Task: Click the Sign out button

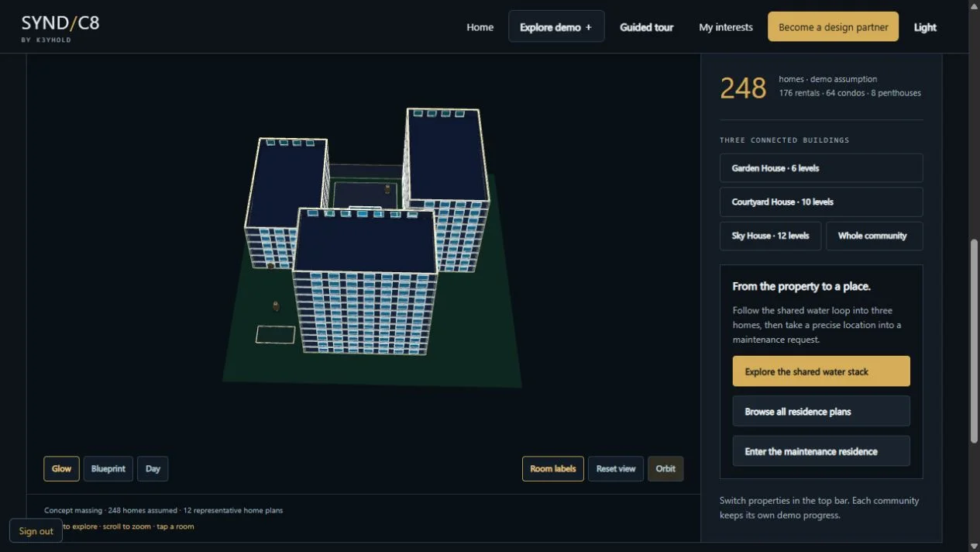Action: pyautogui.click(x=36, y=531)
